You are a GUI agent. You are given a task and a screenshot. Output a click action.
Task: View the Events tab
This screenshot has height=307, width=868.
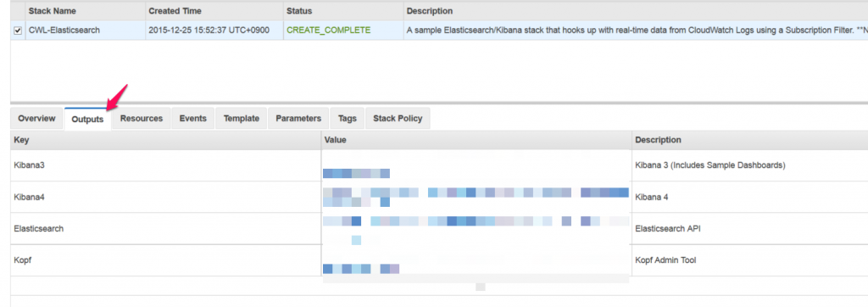(192, 119)
